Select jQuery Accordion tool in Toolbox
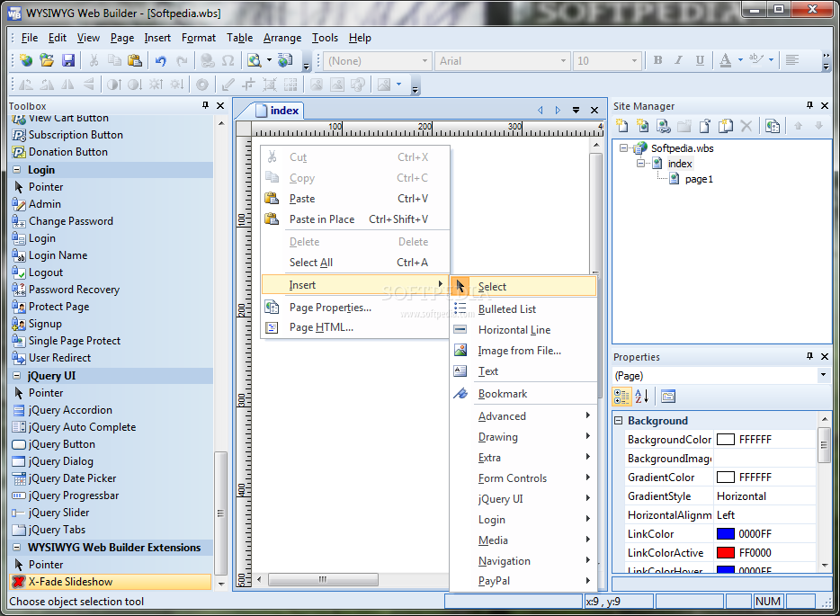 pos(70,410)
